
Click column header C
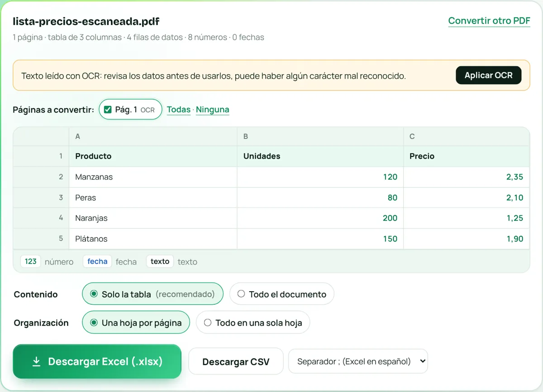(467, 137)
